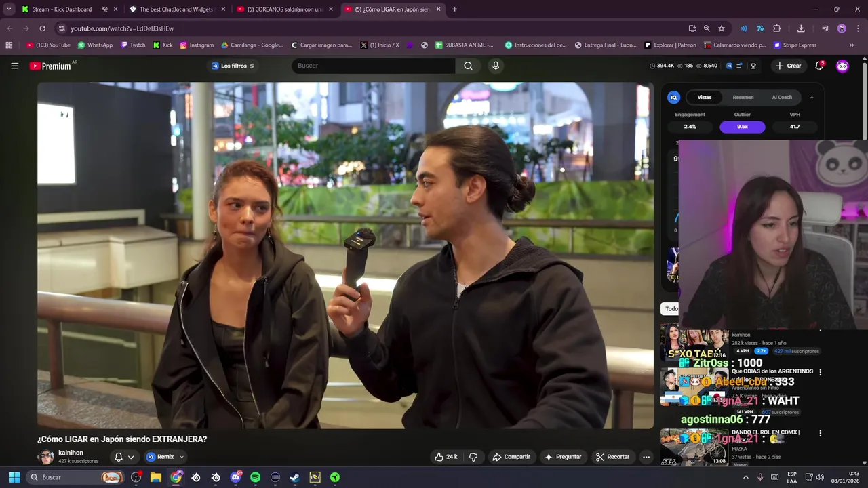
Task: Click the Preguntar button
Action: coord(563,457)
